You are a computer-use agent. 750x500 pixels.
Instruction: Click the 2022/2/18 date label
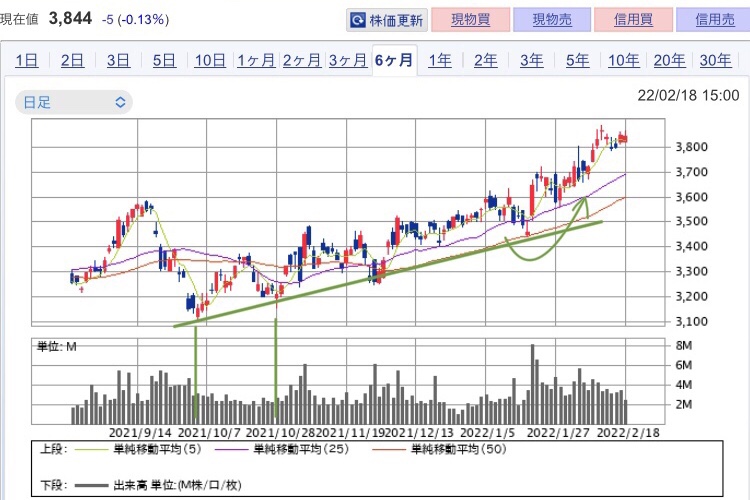point(628,433)
